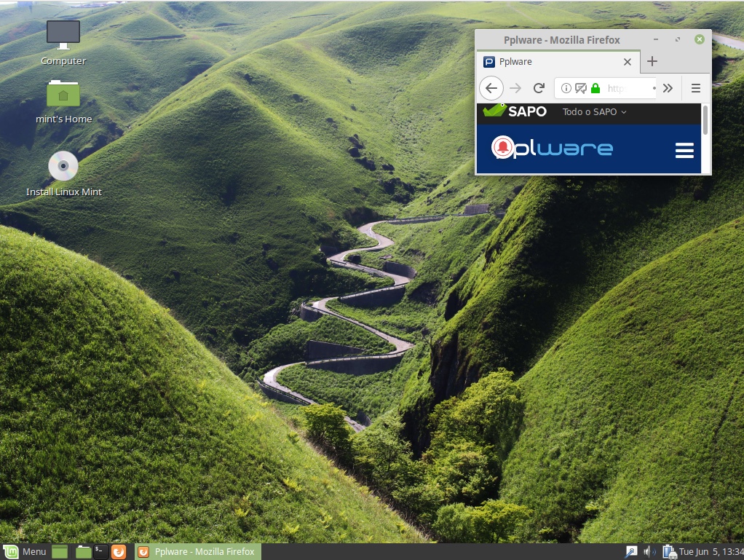Image resolution: width=744 pixels, height=560 pixels.
Task: Open the Pplware site's hamburger menu
Action: tap(684, 149)
